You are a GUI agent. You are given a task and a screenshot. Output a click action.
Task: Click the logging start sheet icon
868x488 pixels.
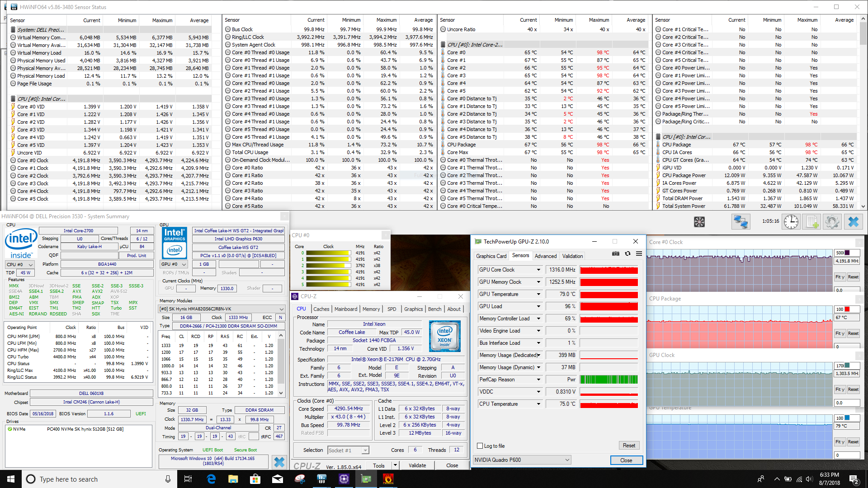pos(812,222)
